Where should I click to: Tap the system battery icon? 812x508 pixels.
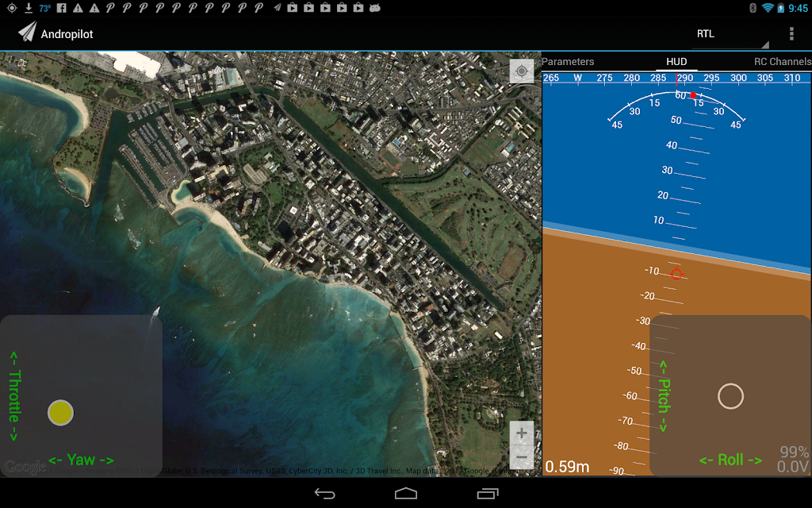(x=781, y=8)
